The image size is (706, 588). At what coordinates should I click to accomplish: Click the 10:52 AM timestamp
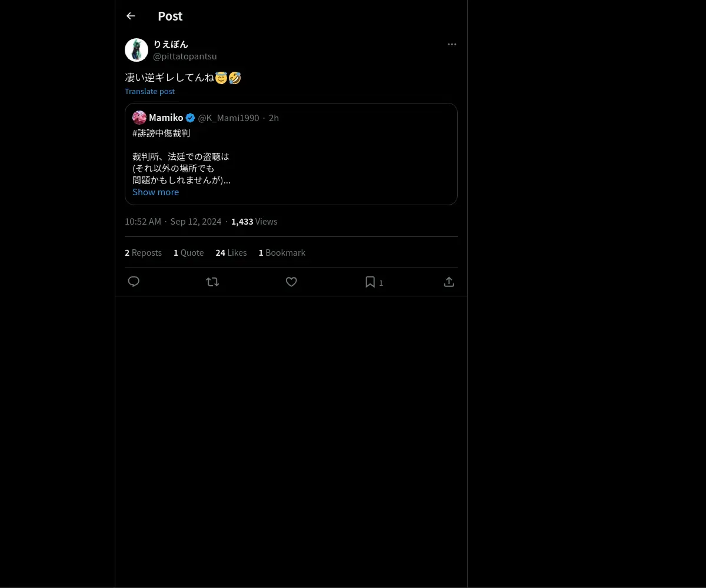pos(143,221)
